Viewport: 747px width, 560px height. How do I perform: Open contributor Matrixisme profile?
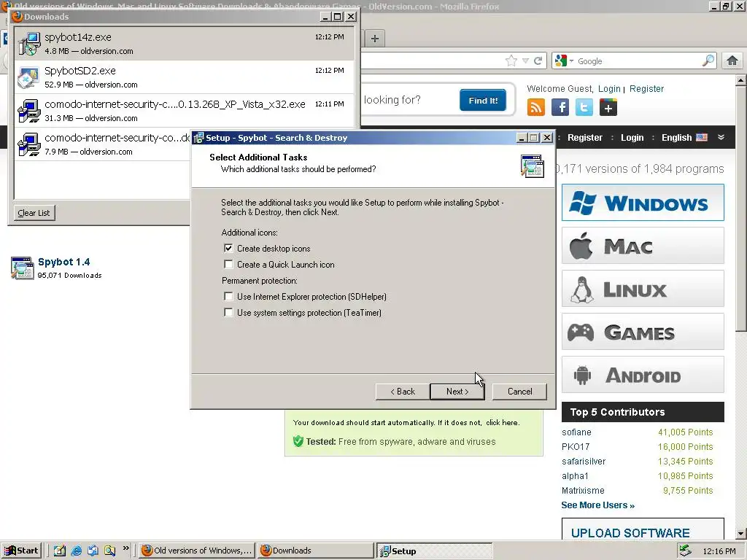pos(583,491)
